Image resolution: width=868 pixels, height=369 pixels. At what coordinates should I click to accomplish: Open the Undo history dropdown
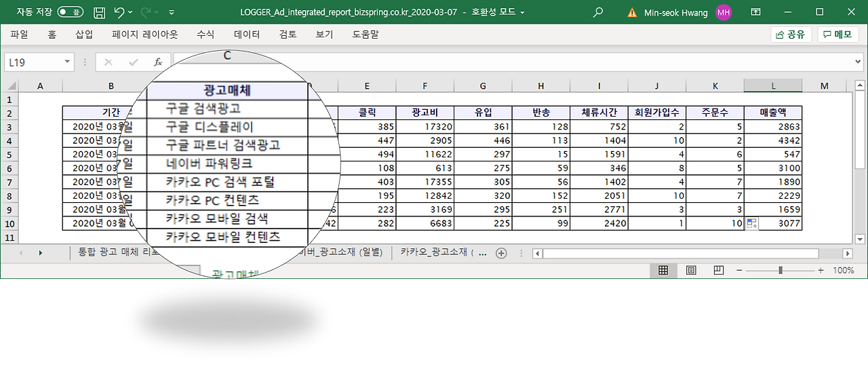[x=130, y=12]
